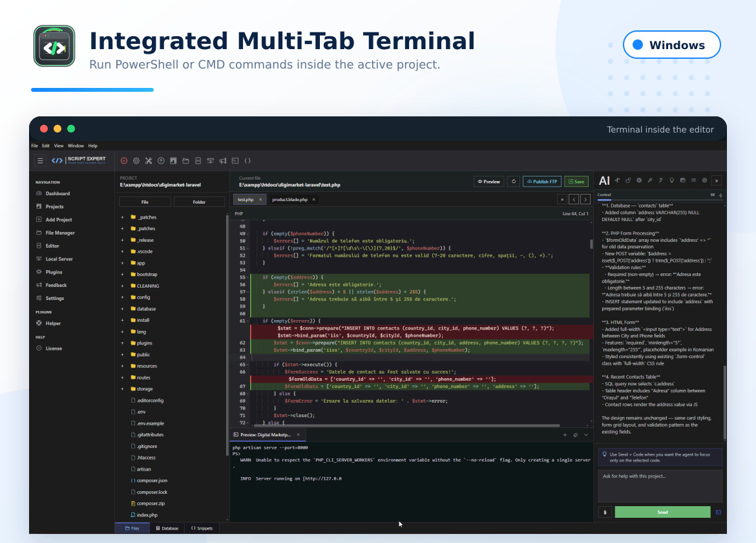Click the Folder button in project panel

[199, 202]
